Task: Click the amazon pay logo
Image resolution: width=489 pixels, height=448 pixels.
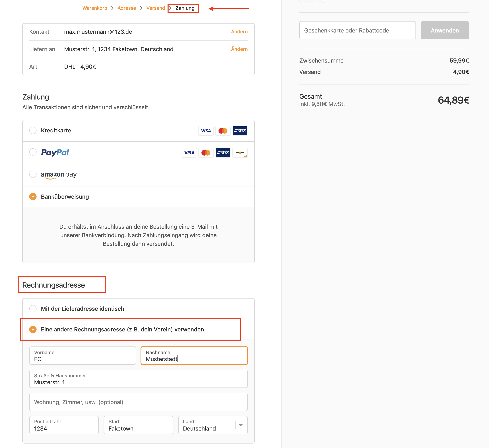Action: pyautogui.click(x=59, y=175)
